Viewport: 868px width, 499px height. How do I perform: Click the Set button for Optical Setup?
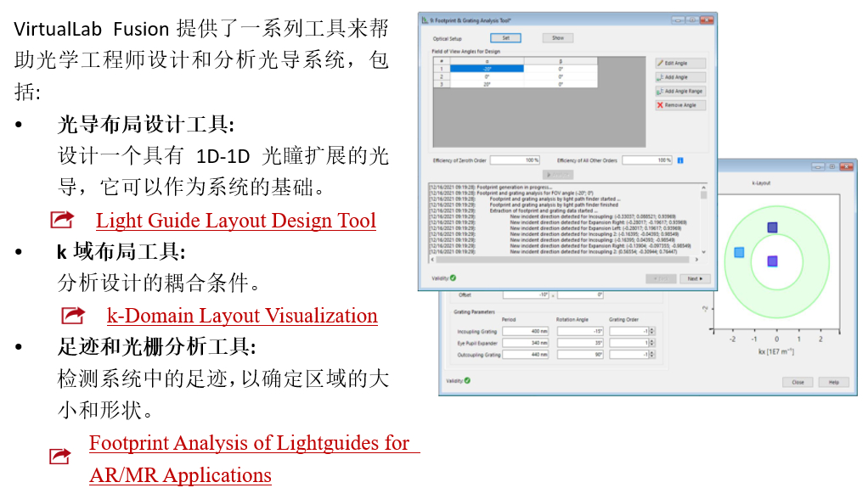coord(505,37)
